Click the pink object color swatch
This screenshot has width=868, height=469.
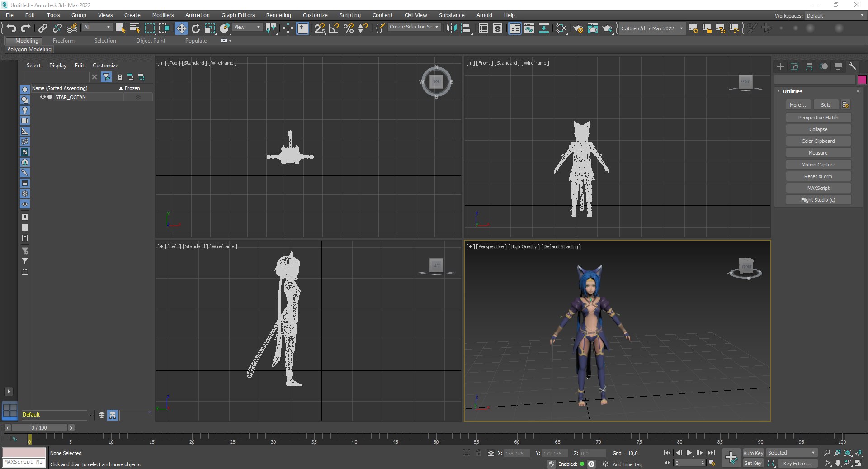click(x=862, y=80)
